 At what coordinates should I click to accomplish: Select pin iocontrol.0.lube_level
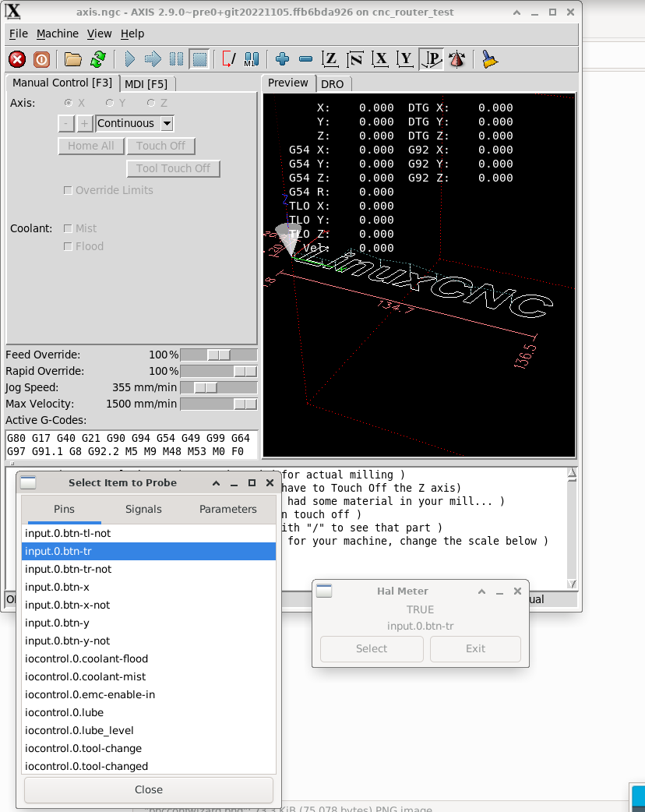pyautogui.click(x=149, y=731)
